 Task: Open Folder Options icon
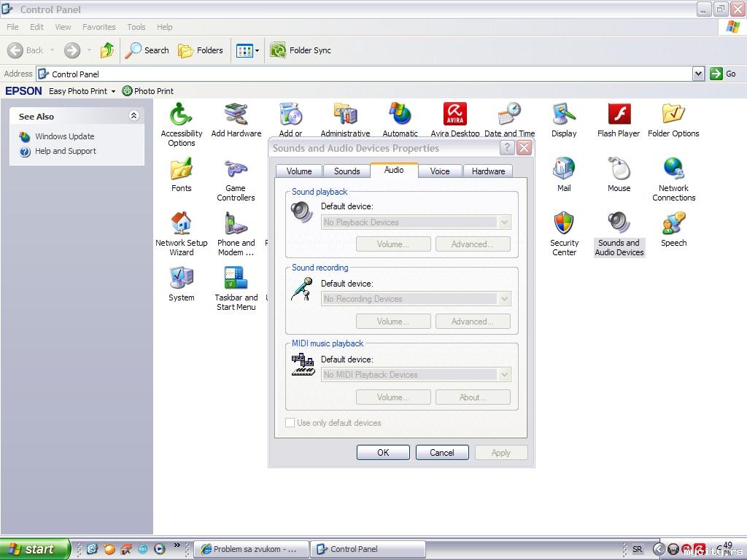[673, 120]
